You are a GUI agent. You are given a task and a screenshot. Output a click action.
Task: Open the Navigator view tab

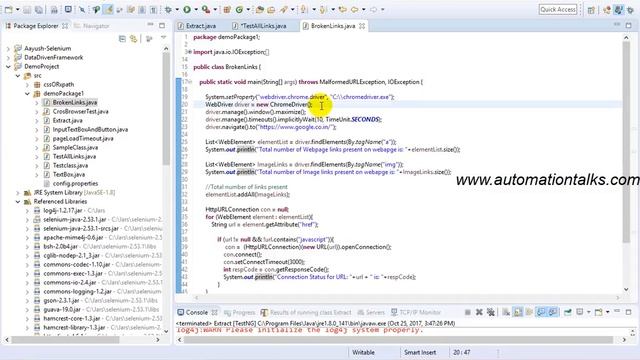92,26
